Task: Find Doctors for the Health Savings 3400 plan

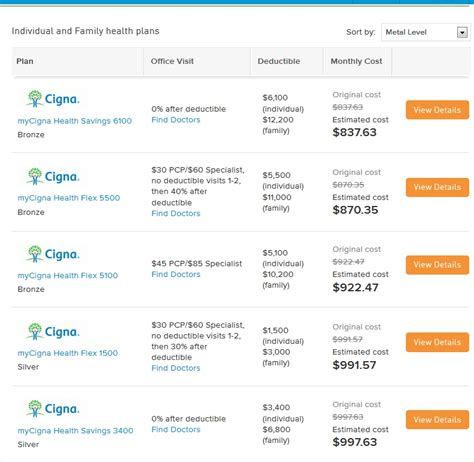Action: tap(176, 429)
